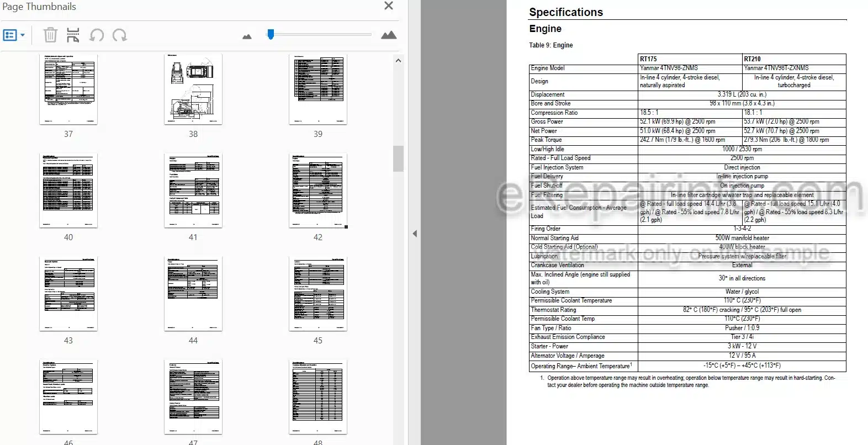Open the thumbnail options menu dropdown

click(14, 35)
